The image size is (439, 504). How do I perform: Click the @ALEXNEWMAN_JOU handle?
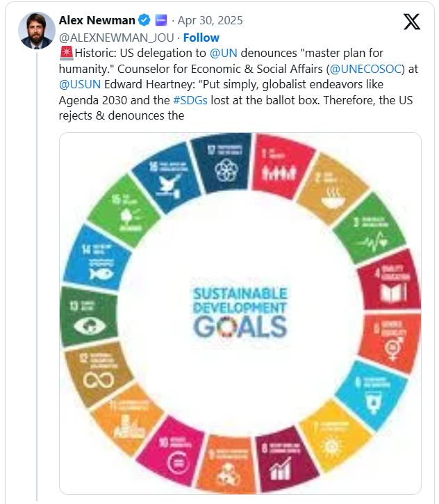point(117,38)
